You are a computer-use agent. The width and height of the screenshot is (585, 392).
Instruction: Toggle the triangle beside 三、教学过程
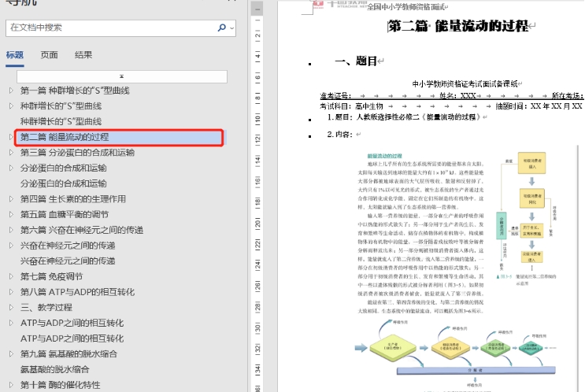point(11,307)
